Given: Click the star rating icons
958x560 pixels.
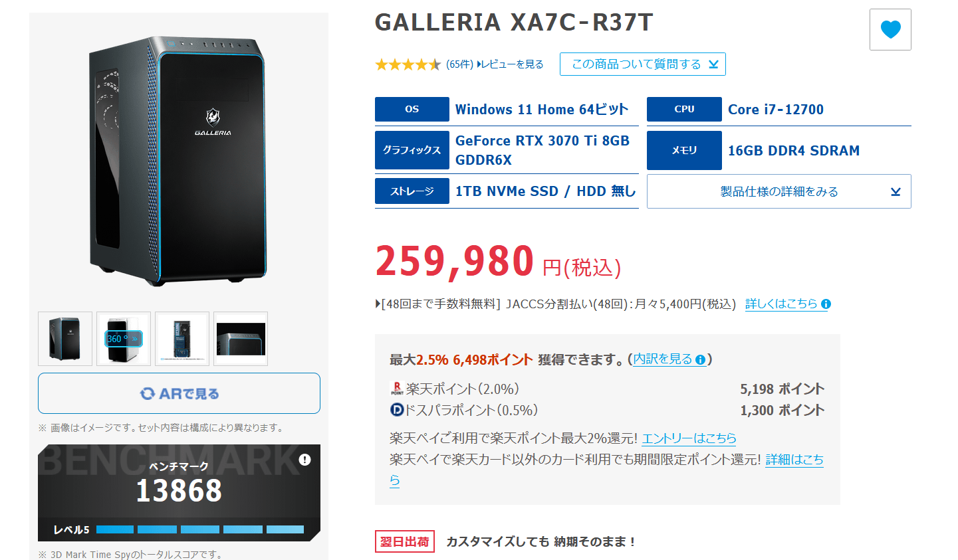Looking at the screenshot, I should tap(408, 64).
